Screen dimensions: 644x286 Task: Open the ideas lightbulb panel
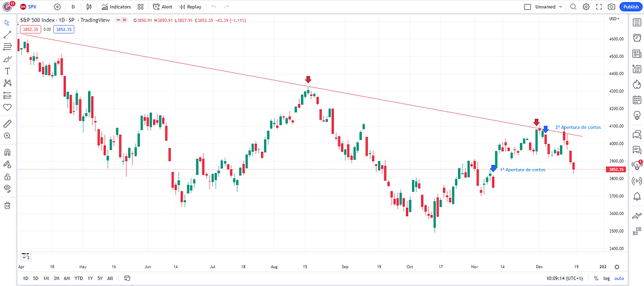pos(637,114)
